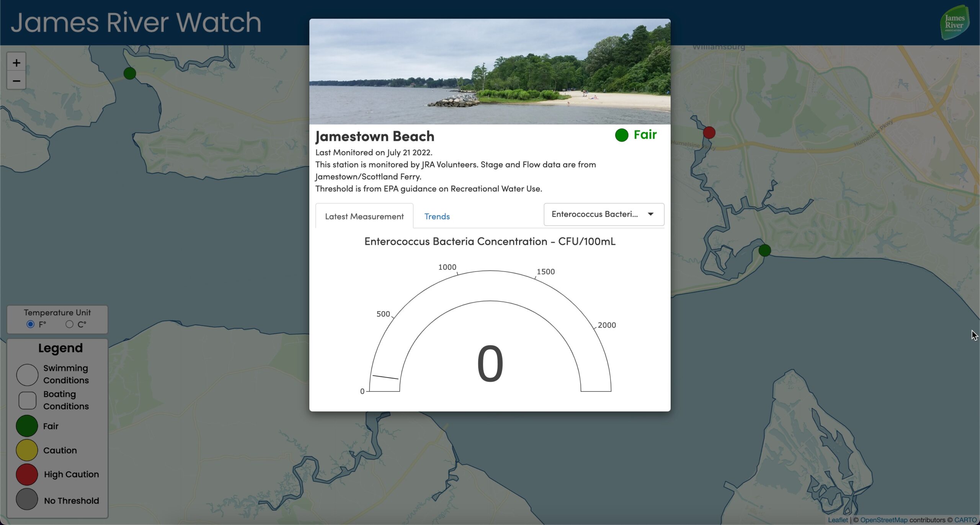Image resolution: width=980 pixels, height=525 pixels.
Task: Click the red station marker on map
Action: click(x=709, y=133)
